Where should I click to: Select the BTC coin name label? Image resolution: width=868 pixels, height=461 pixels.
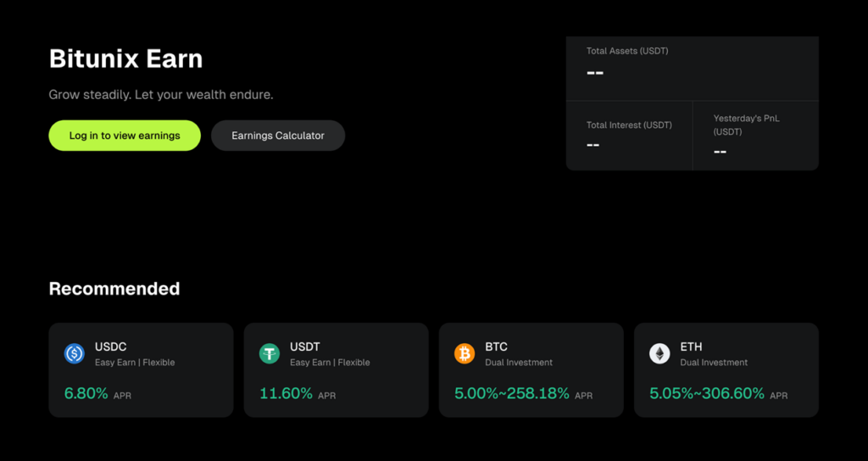point(497,347)
